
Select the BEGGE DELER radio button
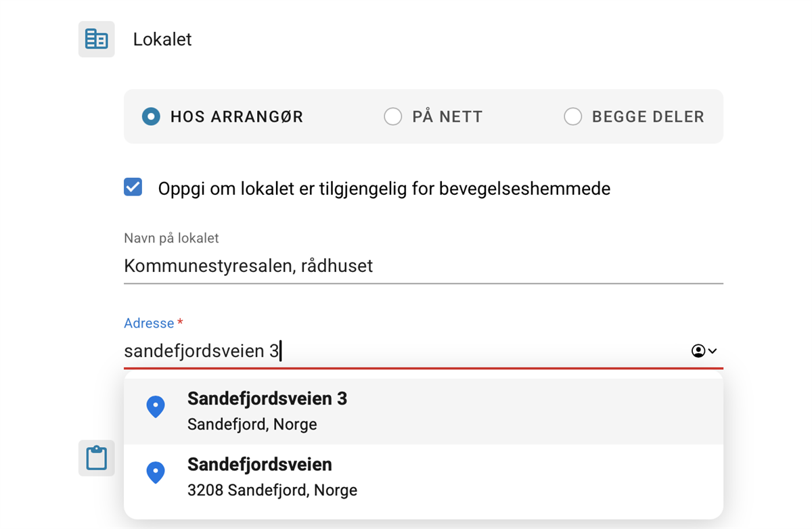click(573, 116)
